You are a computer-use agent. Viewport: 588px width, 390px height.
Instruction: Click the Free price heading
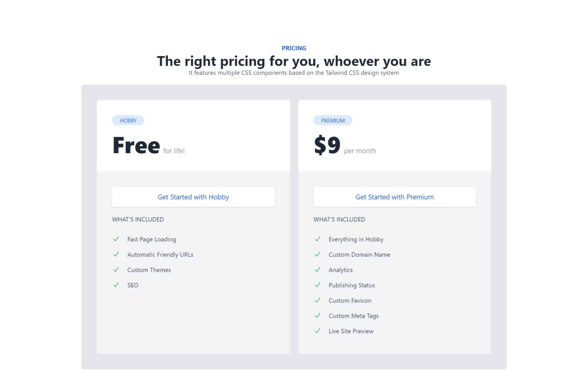[136, 145]
